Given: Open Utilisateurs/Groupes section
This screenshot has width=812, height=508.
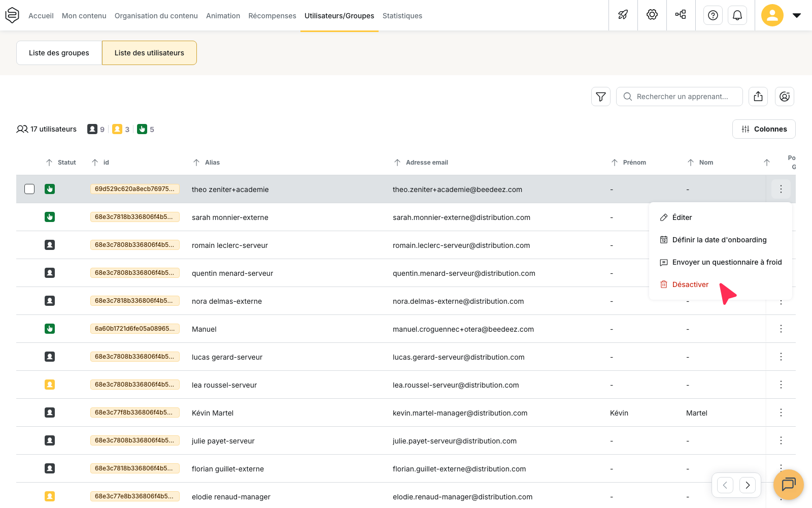Looking at the screenshot, I should 340,16.
